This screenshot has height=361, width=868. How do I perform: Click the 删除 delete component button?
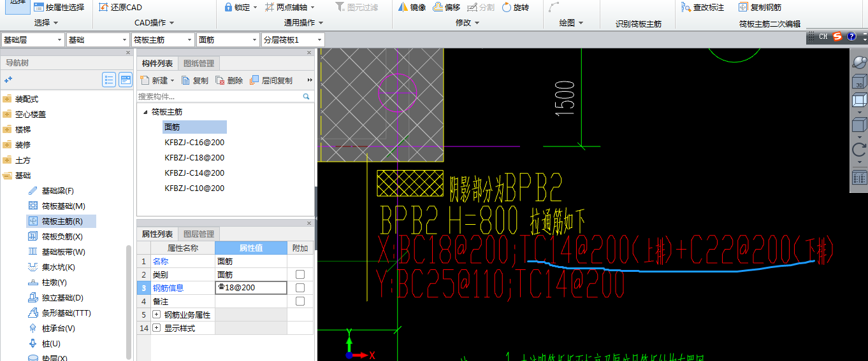pyautogui.click(x=229, y=80)
